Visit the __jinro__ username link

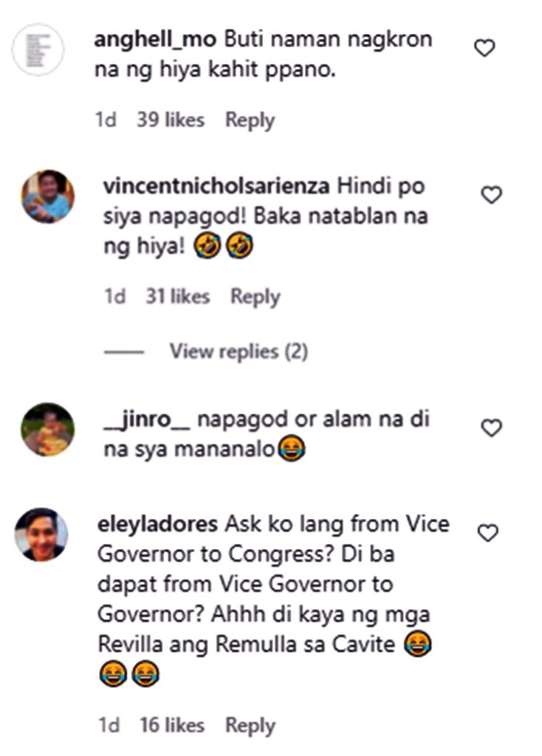(147, 419)
